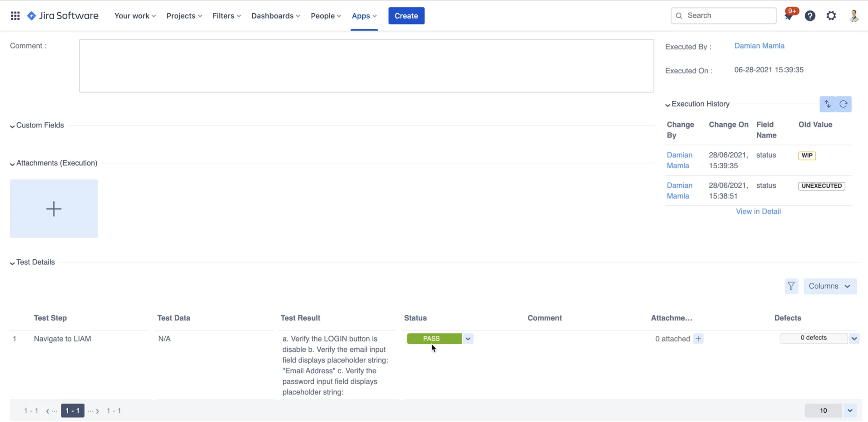The height and width of the screenshot is (422, 868).
Task: Open the help question mark icon
Action: (x=810, y=16)
